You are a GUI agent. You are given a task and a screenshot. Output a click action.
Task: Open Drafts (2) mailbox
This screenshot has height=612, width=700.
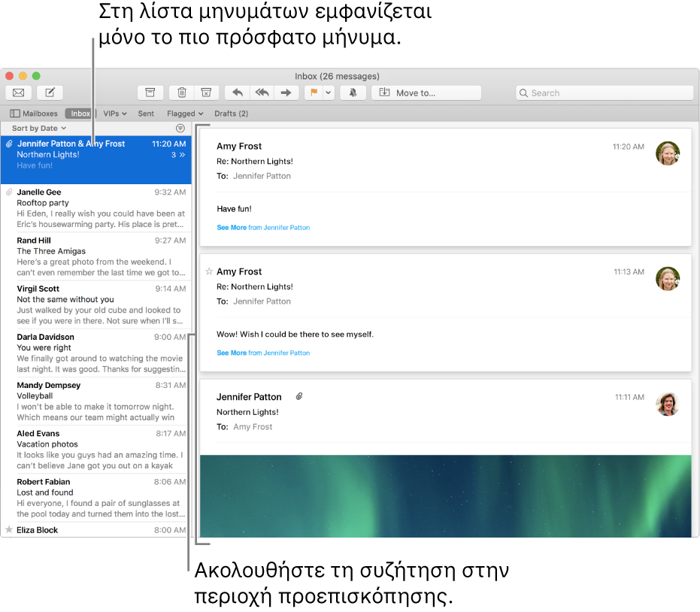[x=232, y=114]
